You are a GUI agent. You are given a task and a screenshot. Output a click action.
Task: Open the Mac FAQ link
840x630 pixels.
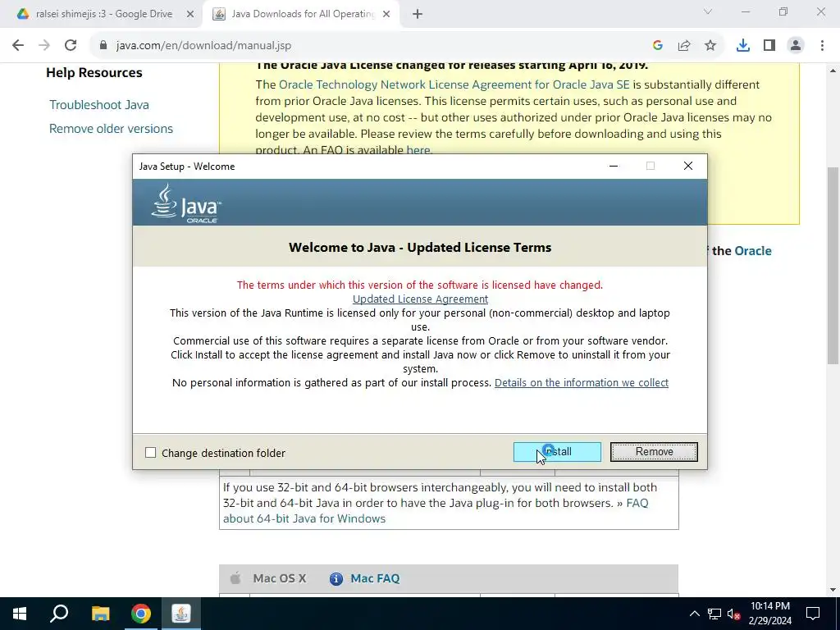375,578
